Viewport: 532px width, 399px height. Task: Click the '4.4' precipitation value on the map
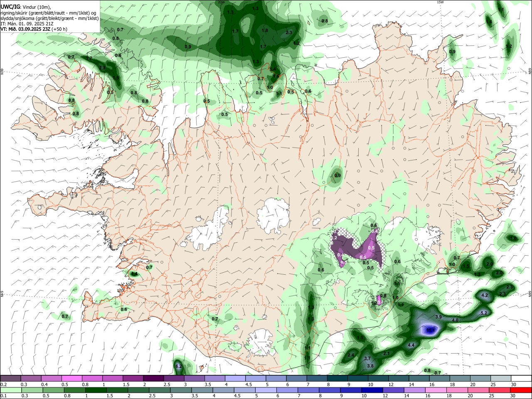[411, 345]
